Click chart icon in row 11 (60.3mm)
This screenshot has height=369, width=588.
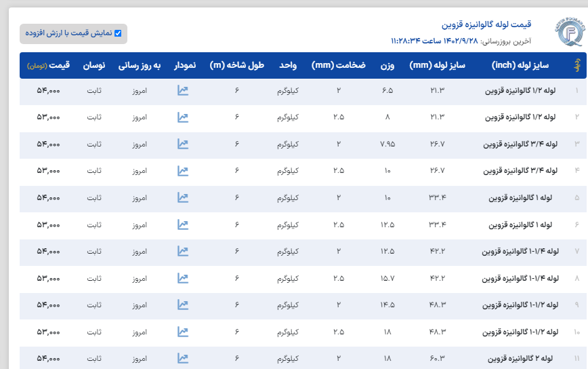coord(182,357)
